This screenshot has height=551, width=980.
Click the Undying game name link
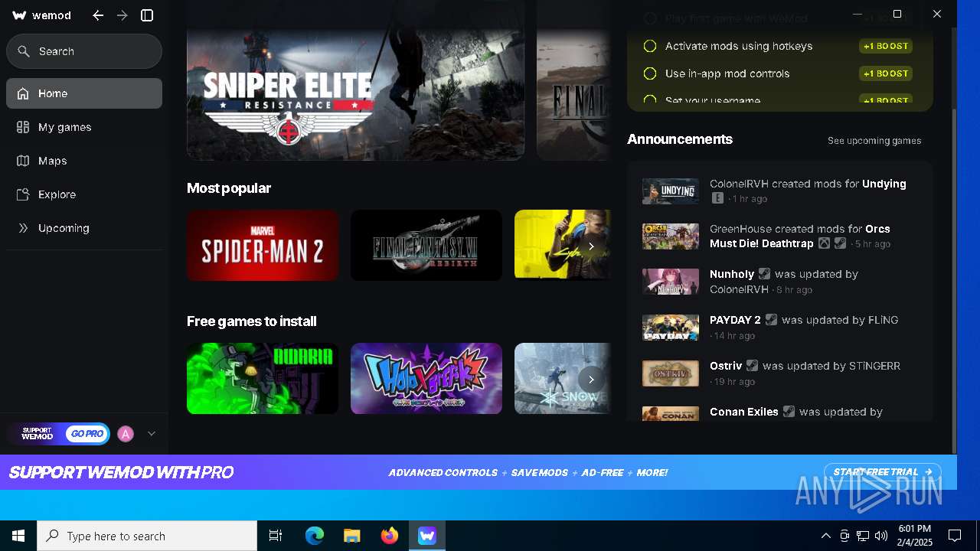[x=884, y=184]
